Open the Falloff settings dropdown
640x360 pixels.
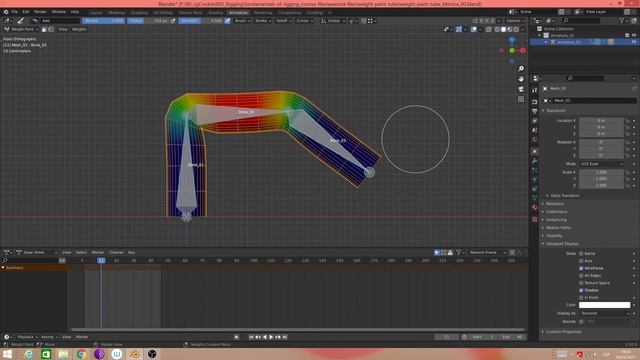284,20
